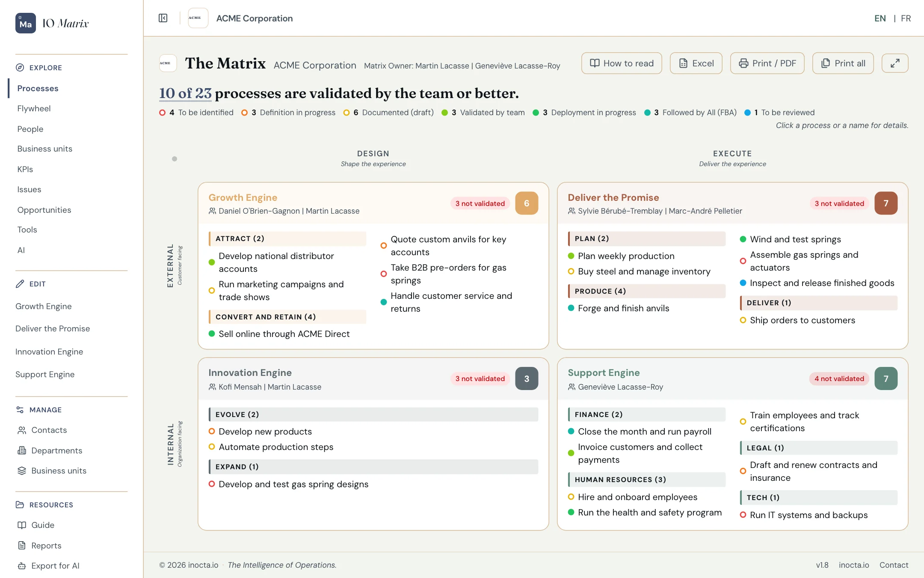Viewport: 924px width, 578px height.
Task: Open AI in the sidebar
Action: [21, 250]
